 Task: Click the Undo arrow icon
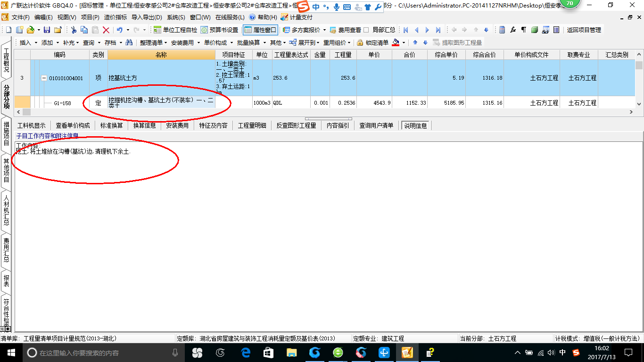tap(120, 30)
